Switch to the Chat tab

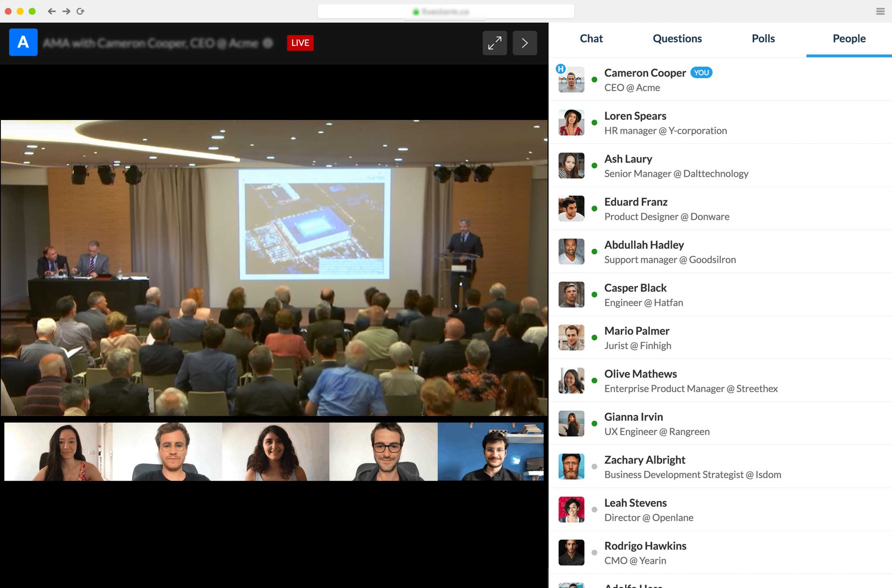pos(591,38)
